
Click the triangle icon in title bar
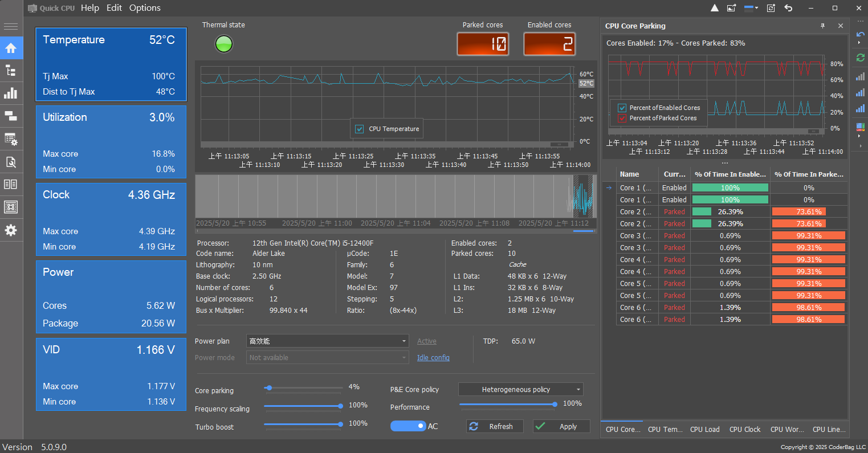(x=715, y=8)
